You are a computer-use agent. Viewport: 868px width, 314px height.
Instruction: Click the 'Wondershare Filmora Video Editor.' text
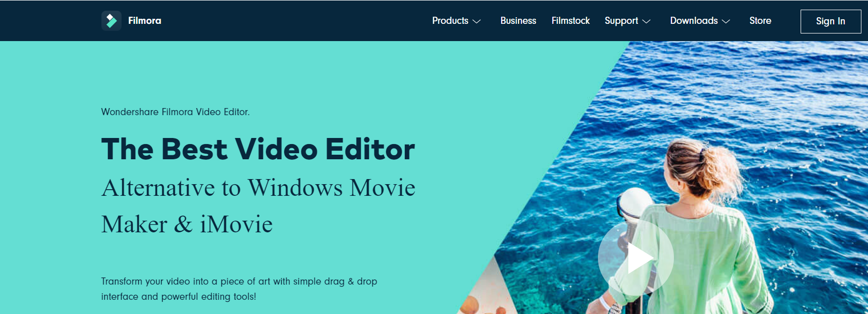tap(175, 112)
